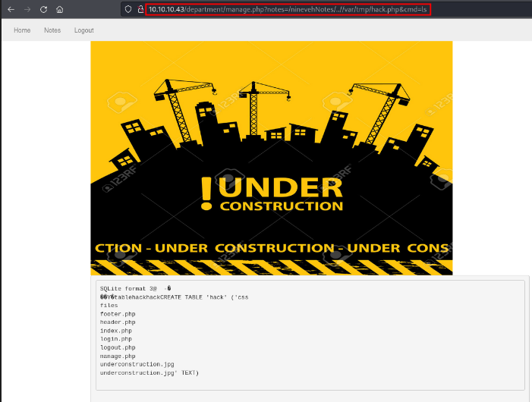Click the header.php entry in output
The width and height of the screenshot is (532, 402).
[117, 322]
